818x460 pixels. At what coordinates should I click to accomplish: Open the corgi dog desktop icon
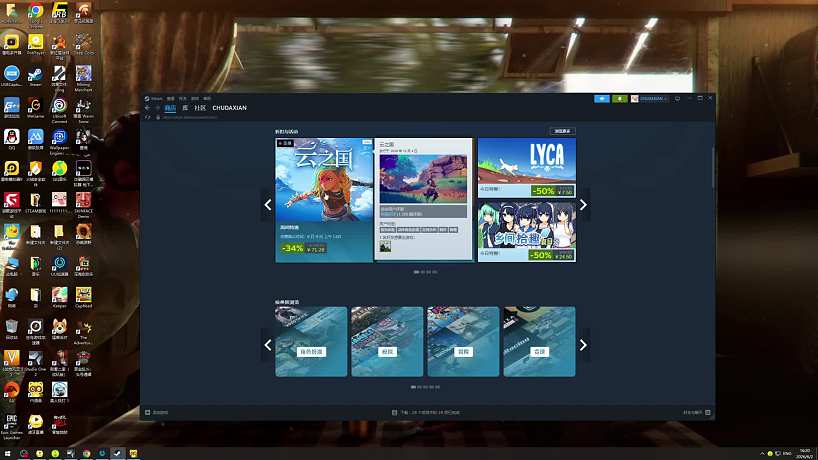point(59,330)
